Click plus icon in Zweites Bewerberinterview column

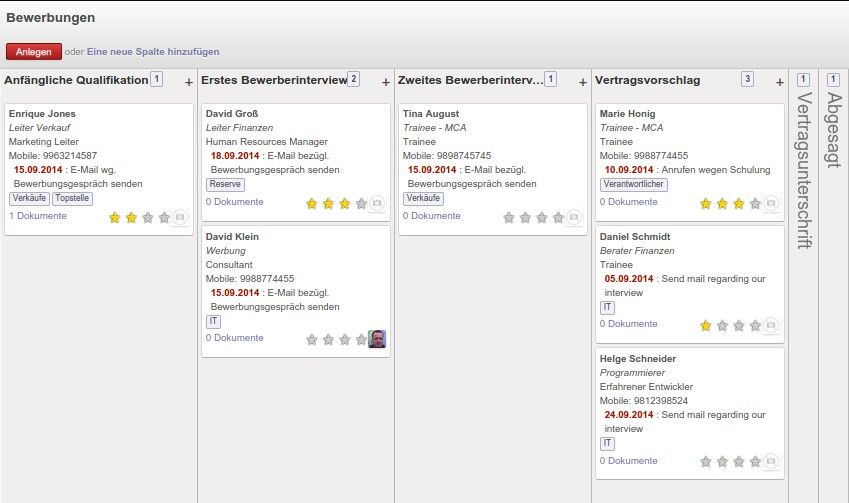point(583,83)
